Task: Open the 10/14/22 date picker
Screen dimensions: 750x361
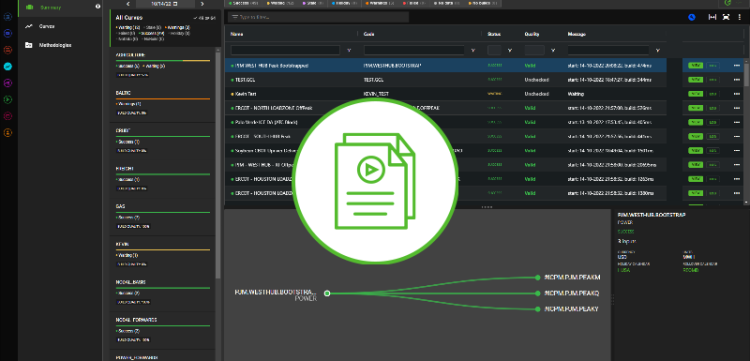Action: [164, 3]
